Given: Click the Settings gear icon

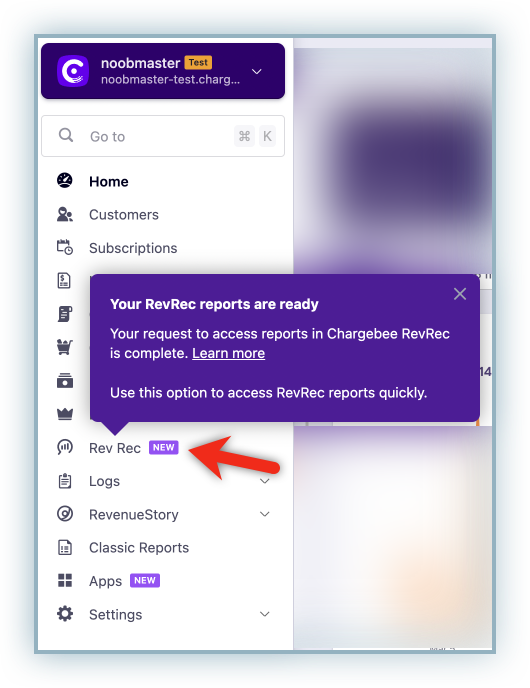Looking at the screenshot, I should point(65,614).
